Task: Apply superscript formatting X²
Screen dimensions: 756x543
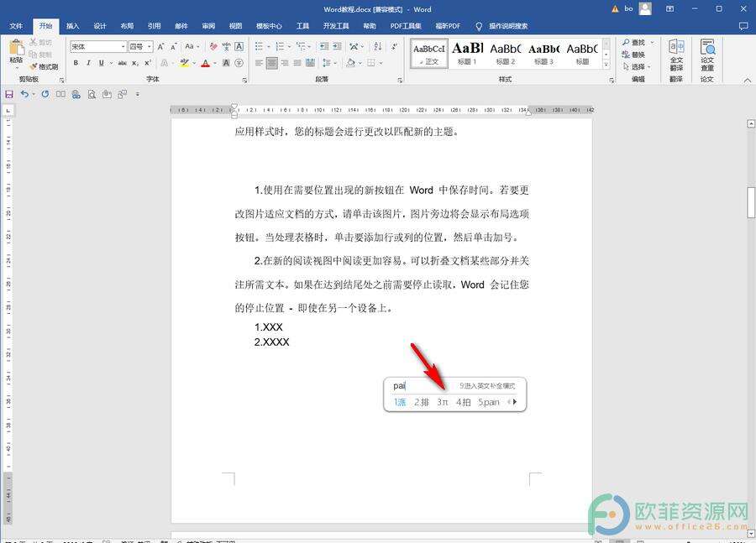Action: tap(148, 63)
